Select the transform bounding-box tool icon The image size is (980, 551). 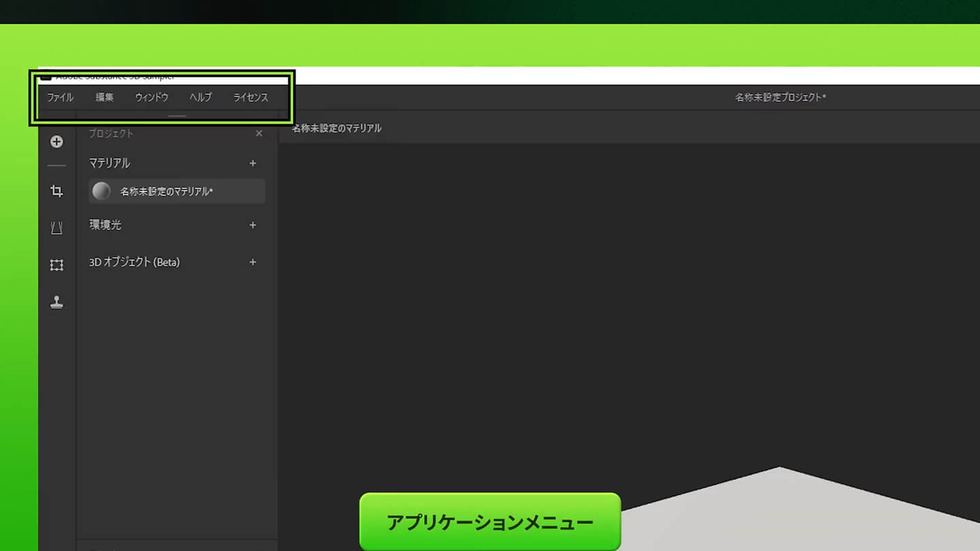(x=56, y=265)
